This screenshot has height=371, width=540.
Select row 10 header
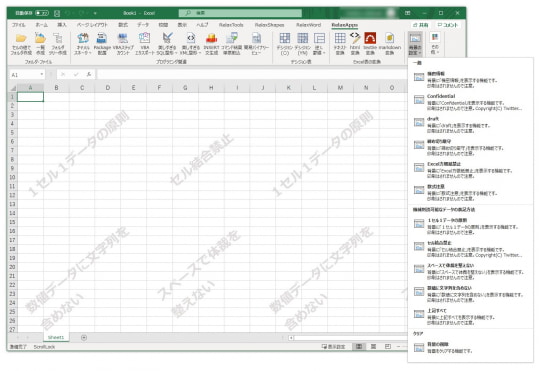click(12, 177)
